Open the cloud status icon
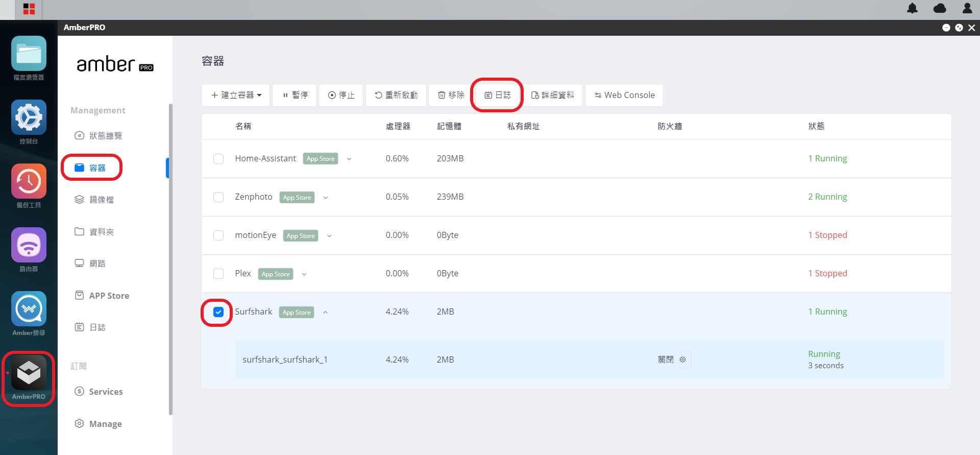Screen dimensions: 980x455 (940, 8)
